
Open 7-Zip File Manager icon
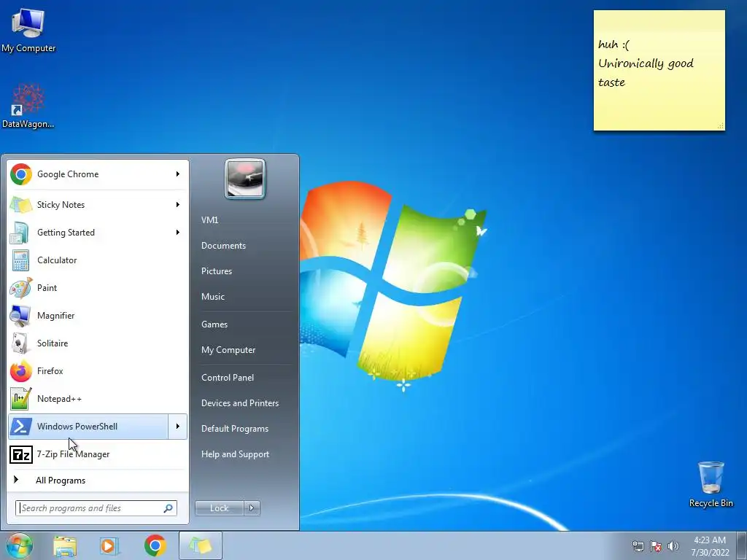[x=21, y=454]
